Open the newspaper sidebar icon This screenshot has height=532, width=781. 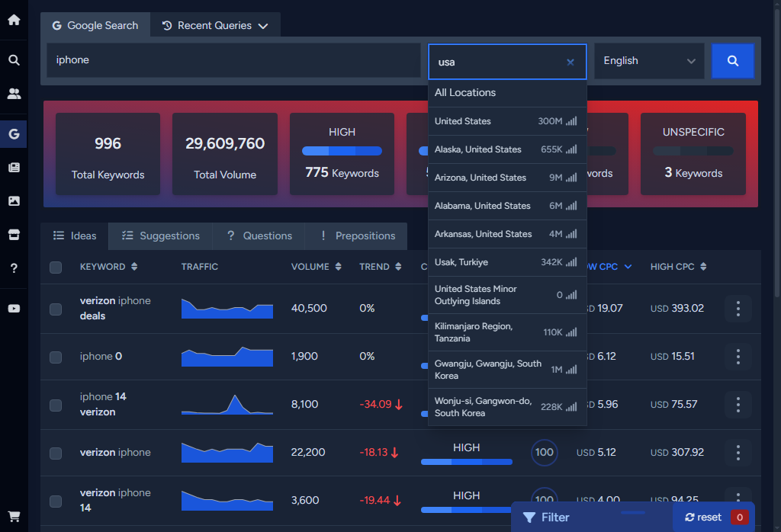14,167
